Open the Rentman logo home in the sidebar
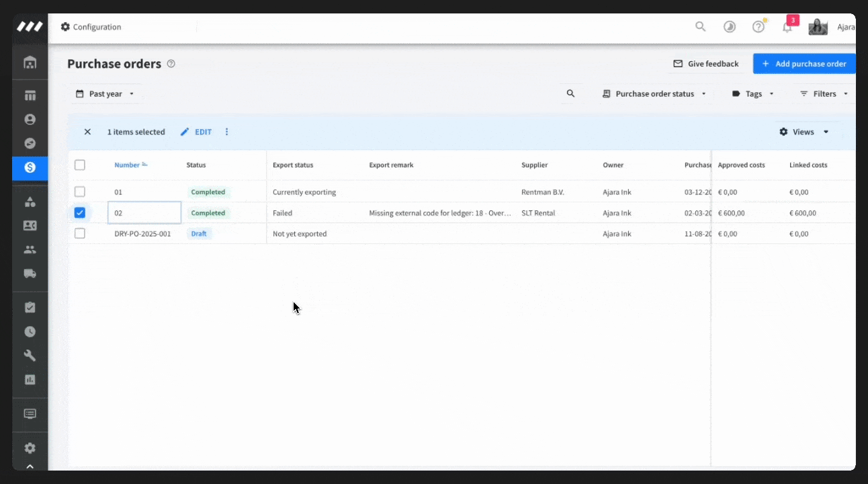 30,27
